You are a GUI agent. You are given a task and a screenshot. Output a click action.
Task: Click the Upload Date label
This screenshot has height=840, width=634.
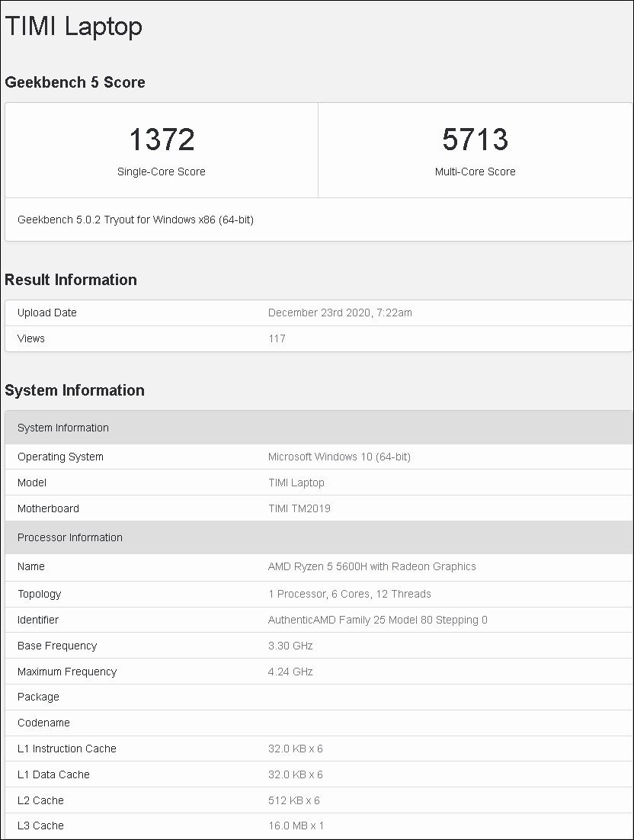(x=47, y=313)
